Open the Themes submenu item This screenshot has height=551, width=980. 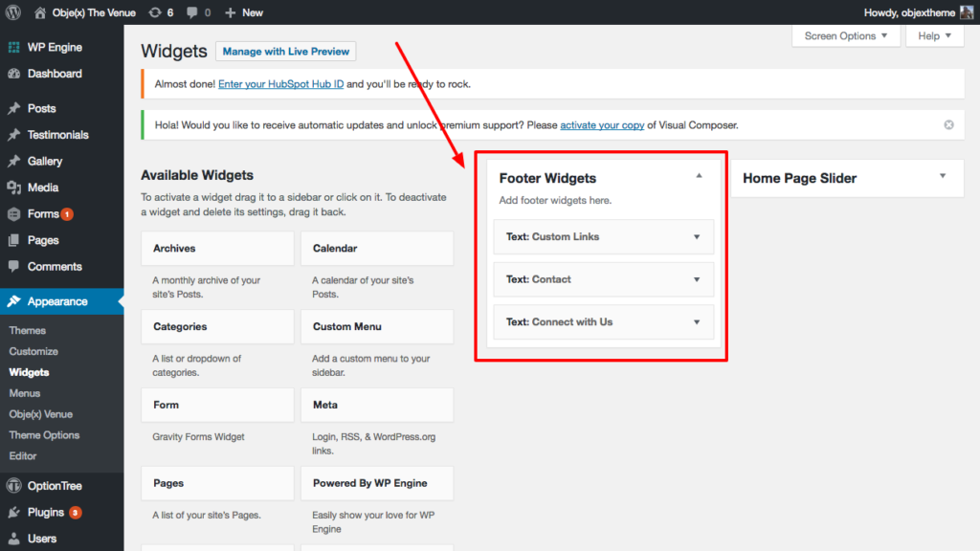click(28, 330)
